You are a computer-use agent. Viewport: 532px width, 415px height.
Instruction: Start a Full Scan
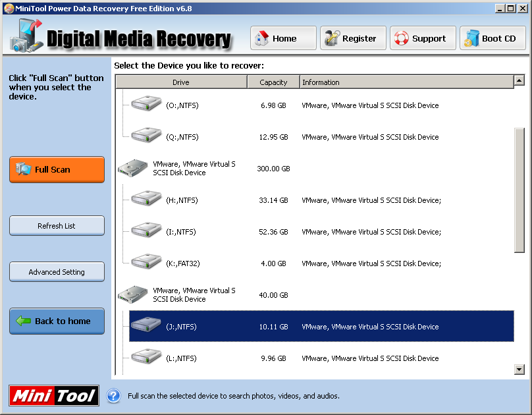57,170
